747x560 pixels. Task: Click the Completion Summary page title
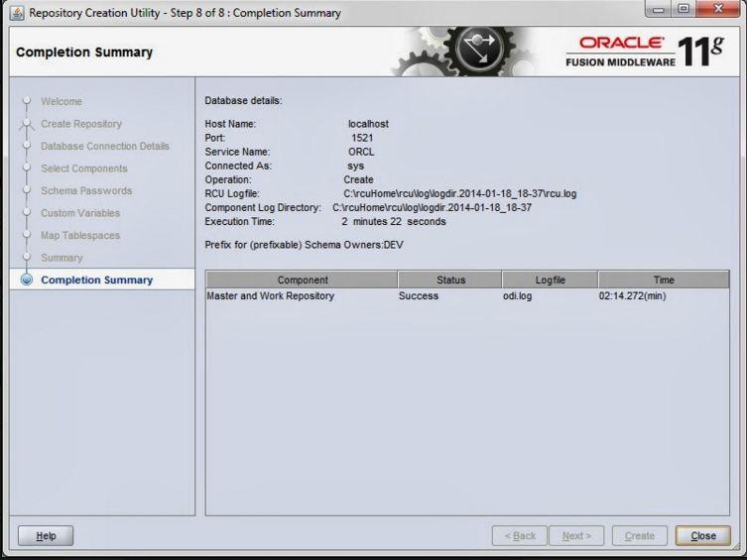pyautogui.click(x=84, y=53)
